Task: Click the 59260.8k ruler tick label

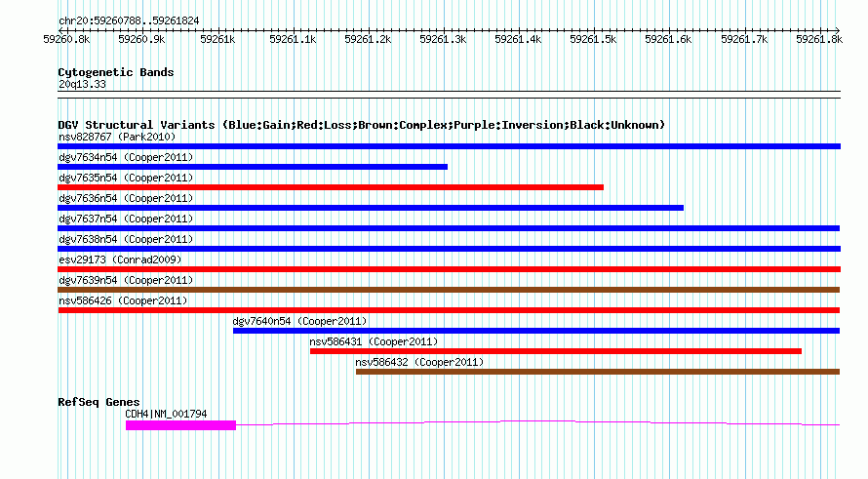Action: tap(66, 39)
